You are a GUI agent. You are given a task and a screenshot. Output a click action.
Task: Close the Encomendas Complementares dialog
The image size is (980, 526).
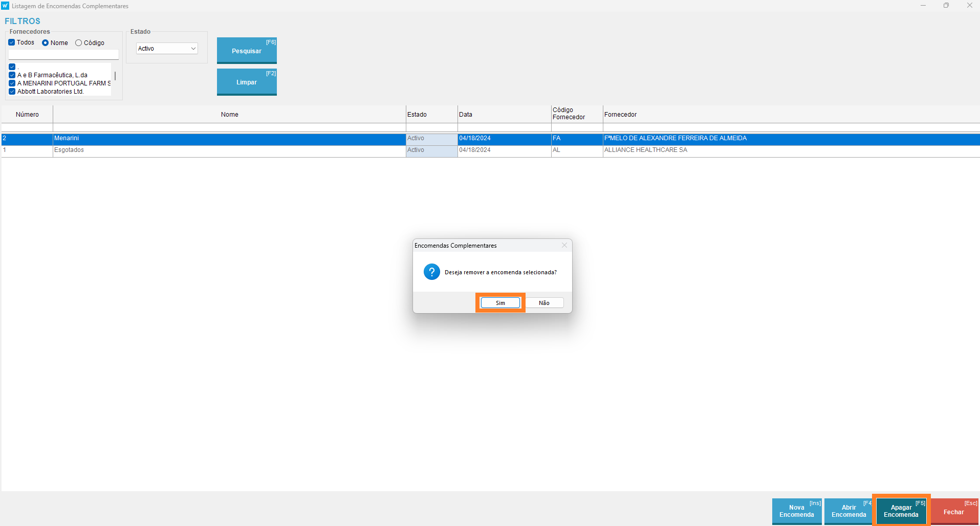564,246
